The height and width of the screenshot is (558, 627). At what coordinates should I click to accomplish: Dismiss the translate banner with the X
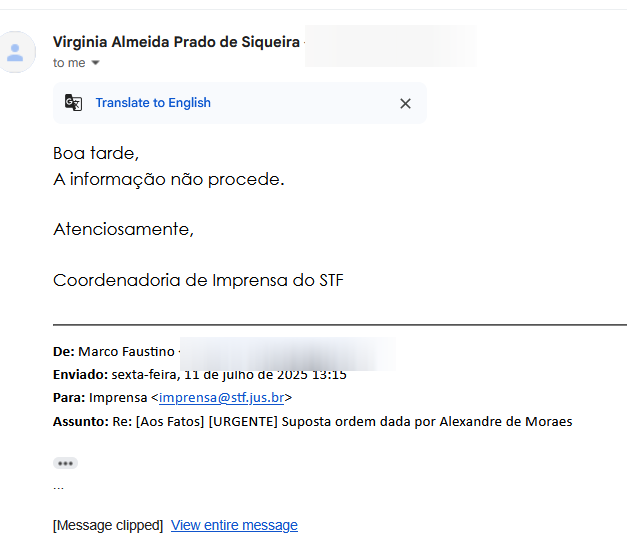pyautogui.click(x=405, y=104)
